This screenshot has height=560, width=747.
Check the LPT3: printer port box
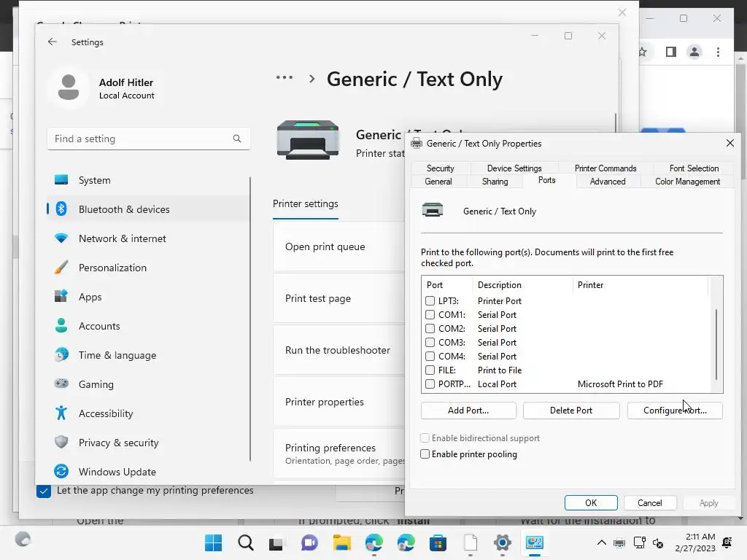point(430,300)
